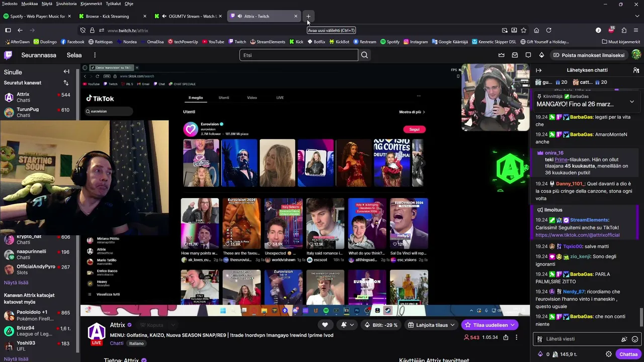The width and height of the screenshot is (644, 362).
Task: Collapse the stream chat panel
Action: click(x=538, y=70)
